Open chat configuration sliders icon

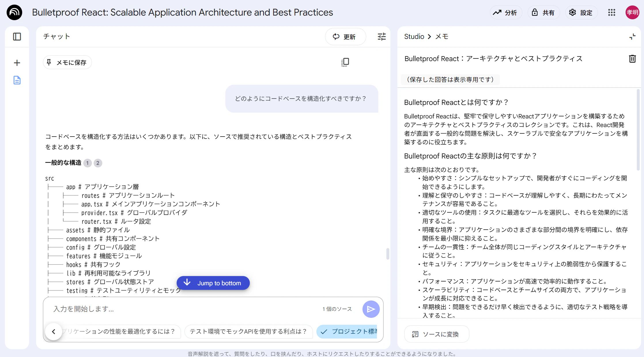coord(382,37)
